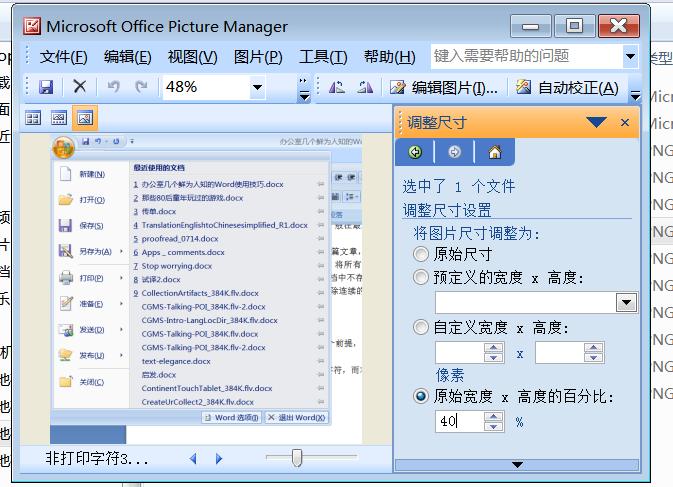Screen dimensions: 673x487
Task: Open the 调整尺寸 task pane menu arrow
Action: [596, 122]
